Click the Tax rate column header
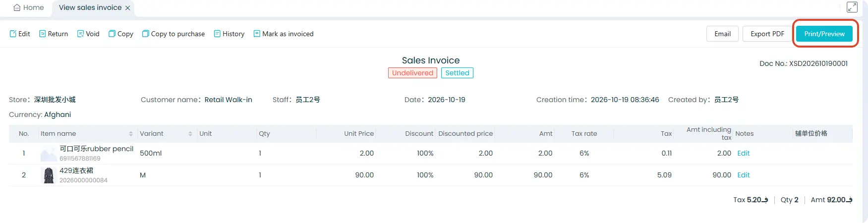 [584, 134]
